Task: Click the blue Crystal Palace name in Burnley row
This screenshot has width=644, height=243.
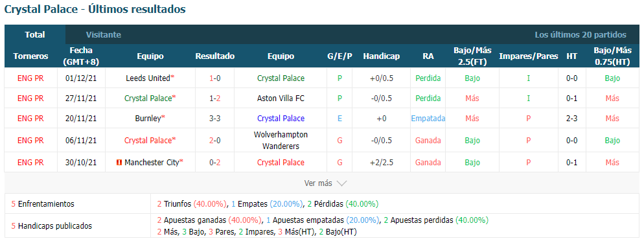Action: pos(281,118)
